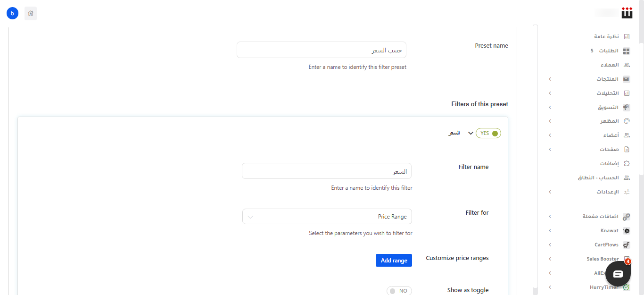Disable the السعر filter YES toggle
The image size is (644, 295).
pyautogui.click(x=488, y=133)
